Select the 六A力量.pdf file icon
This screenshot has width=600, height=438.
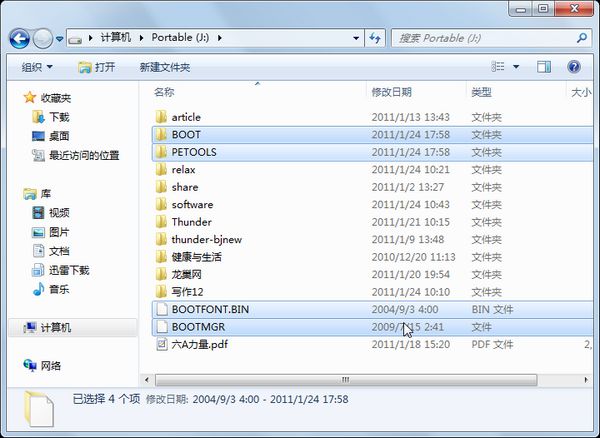point(161,344)
